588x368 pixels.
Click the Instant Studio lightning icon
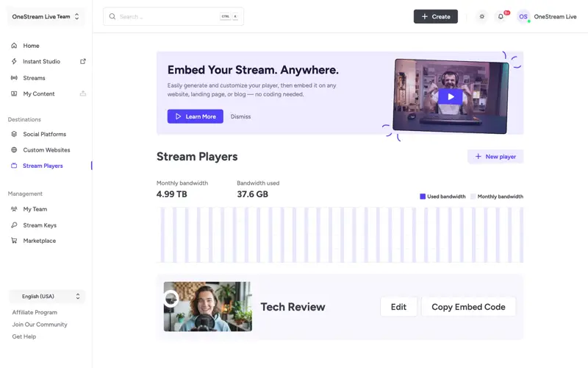14,61
